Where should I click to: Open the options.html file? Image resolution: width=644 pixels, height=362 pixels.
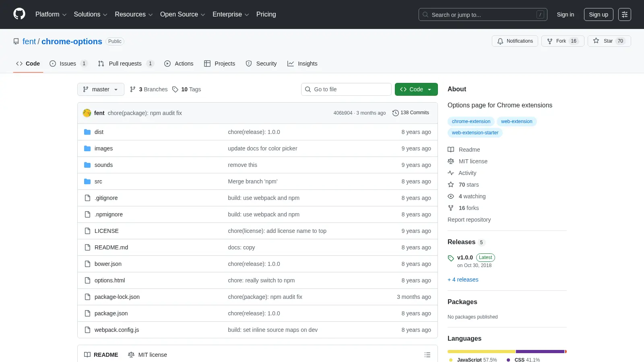pos(110,280)
